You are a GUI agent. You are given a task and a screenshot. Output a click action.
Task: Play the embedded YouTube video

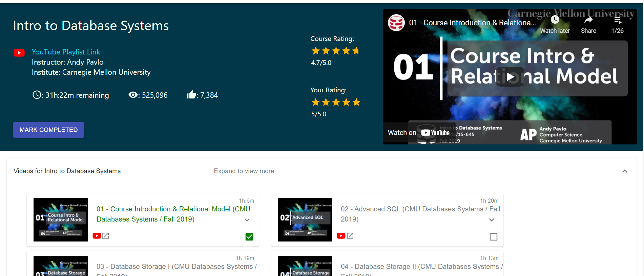tap(510, 77)
